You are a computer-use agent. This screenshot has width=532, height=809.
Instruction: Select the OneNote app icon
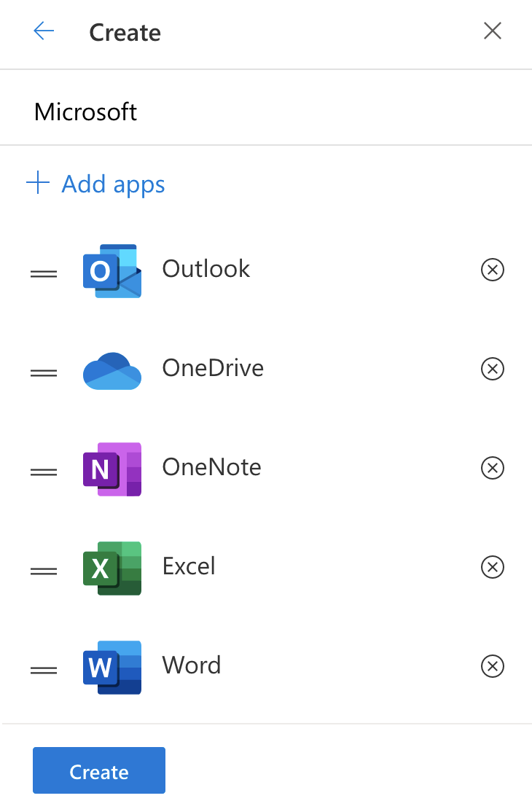point(112,468)
